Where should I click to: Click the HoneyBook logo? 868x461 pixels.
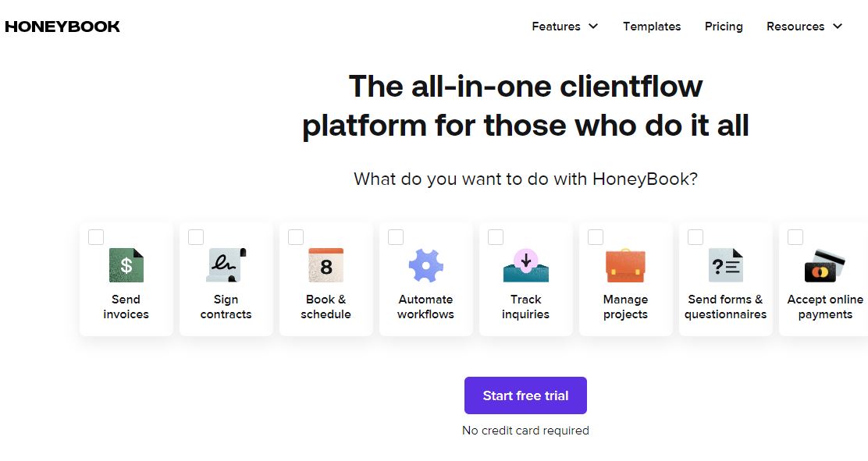click(x=62, y=27)
